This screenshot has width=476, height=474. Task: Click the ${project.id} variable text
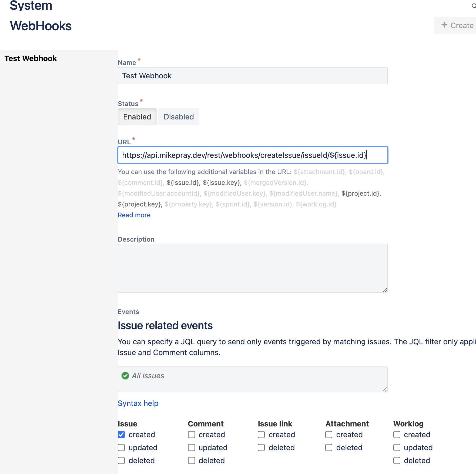tap(361, 193)
